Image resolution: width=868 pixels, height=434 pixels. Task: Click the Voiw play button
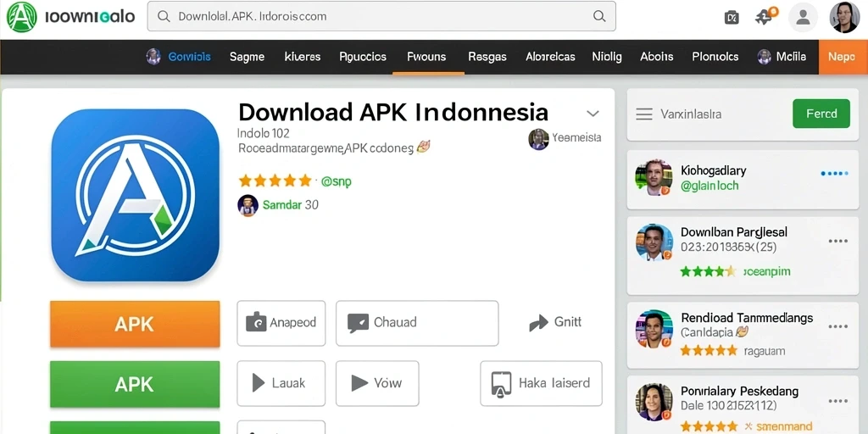coord(377,383)
